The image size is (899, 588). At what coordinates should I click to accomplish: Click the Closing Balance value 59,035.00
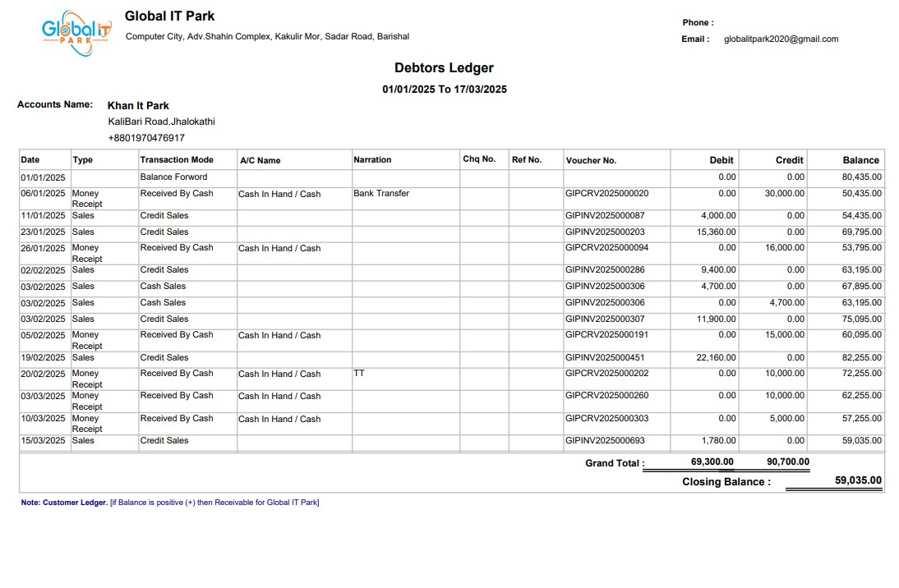(x=858, y=481)
